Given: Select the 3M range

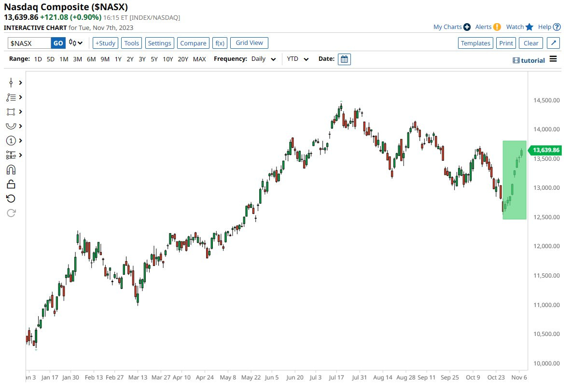Looking at the screenshot, I should (x=77, y=59).
